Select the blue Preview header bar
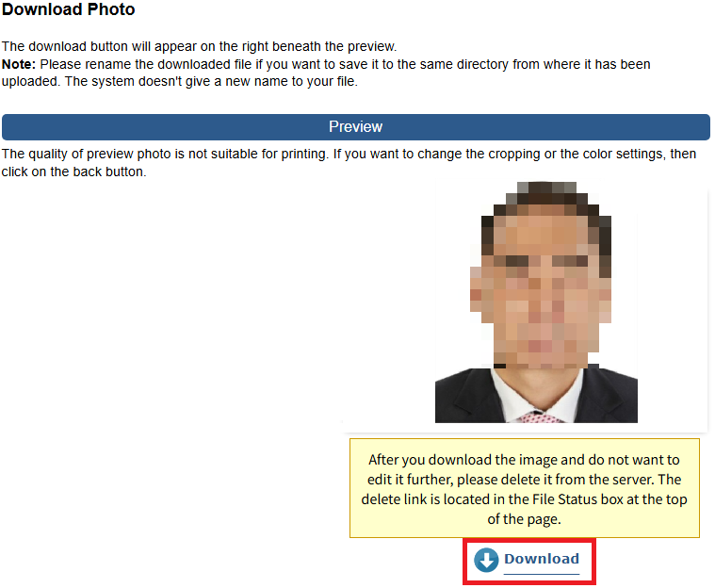The width and height of the screenshot is (715, 588). pos(356,127)
